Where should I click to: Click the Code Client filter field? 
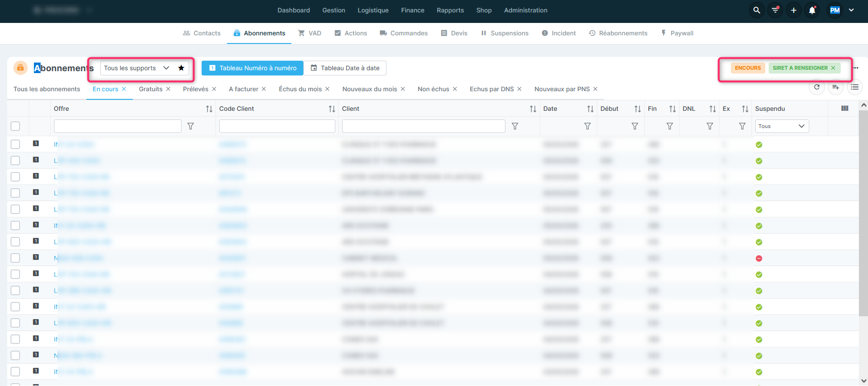click(277, 126)
